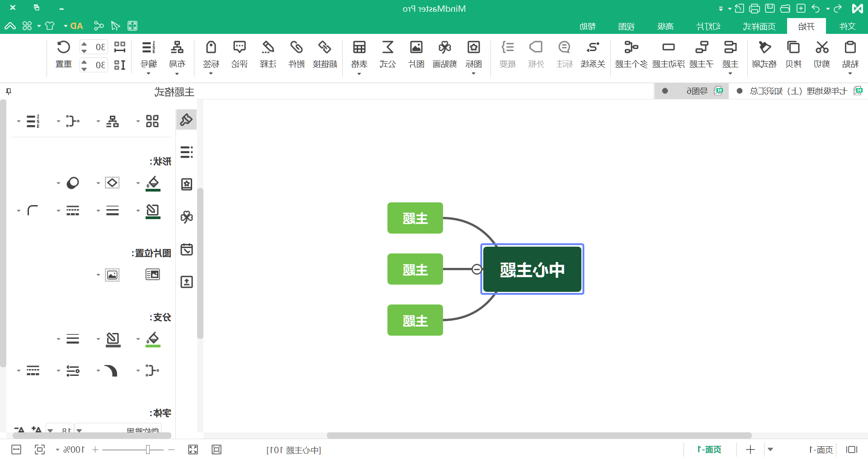Expand the Paste (粘贴) dropdown arrow

pyautogui.click(x=850, y=74)
